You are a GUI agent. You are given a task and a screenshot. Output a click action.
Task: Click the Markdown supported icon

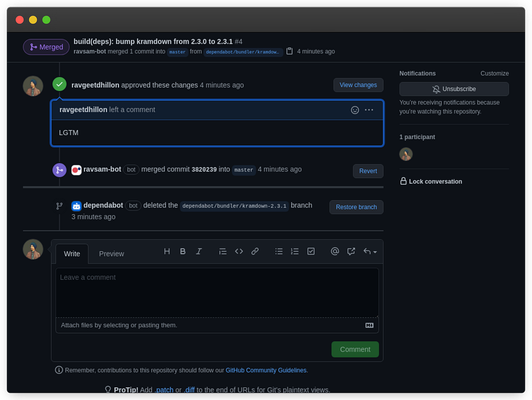click(369, 325)
